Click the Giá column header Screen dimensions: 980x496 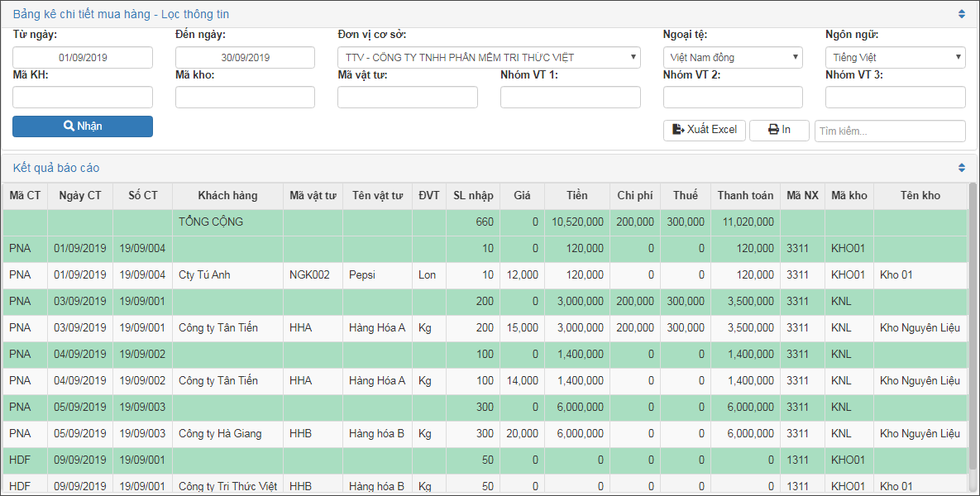point(522,196)
